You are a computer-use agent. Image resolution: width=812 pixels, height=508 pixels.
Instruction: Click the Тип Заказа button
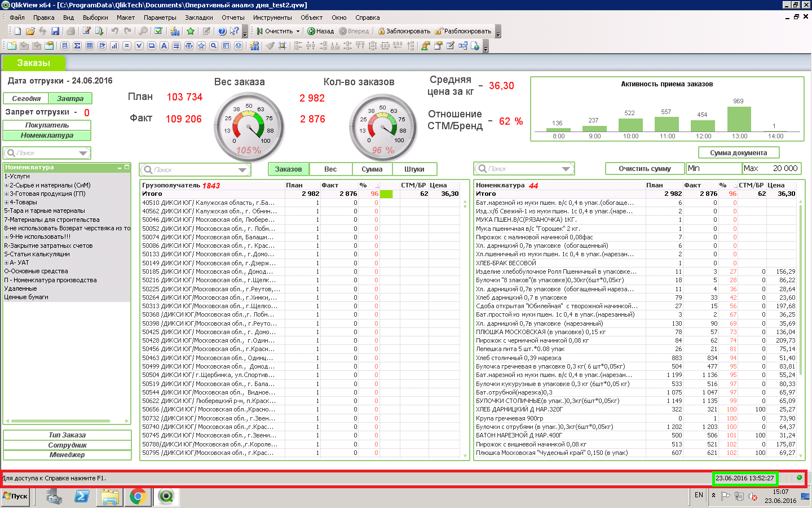point(67,435)
